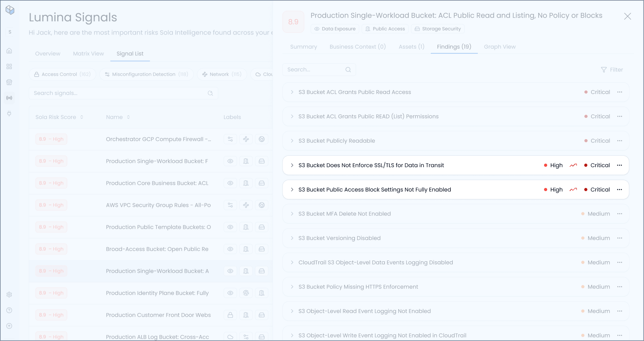This screenshot has width=644, height=341.
Task: Open more options for S3 Bucket Publicly Readable
Action: [x=620, y=141]
